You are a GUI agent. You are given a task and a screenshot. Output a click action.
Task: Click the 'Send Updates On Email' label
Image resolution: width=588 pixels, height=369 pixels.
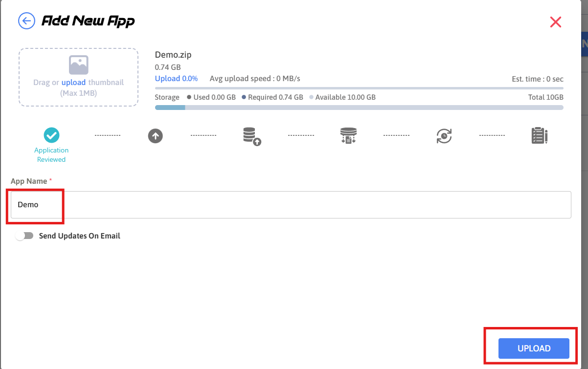point(79,236)
